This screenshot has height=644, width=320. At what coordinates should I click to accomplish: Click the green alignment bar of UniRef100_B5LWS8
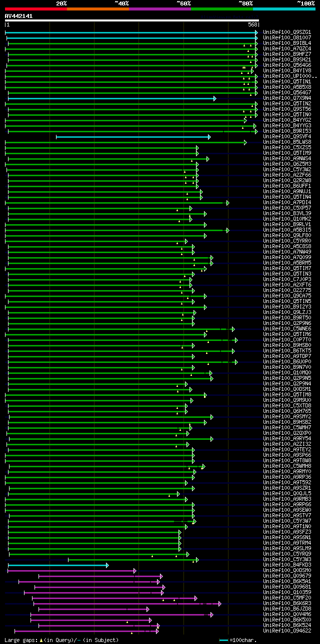pos(126,142)
